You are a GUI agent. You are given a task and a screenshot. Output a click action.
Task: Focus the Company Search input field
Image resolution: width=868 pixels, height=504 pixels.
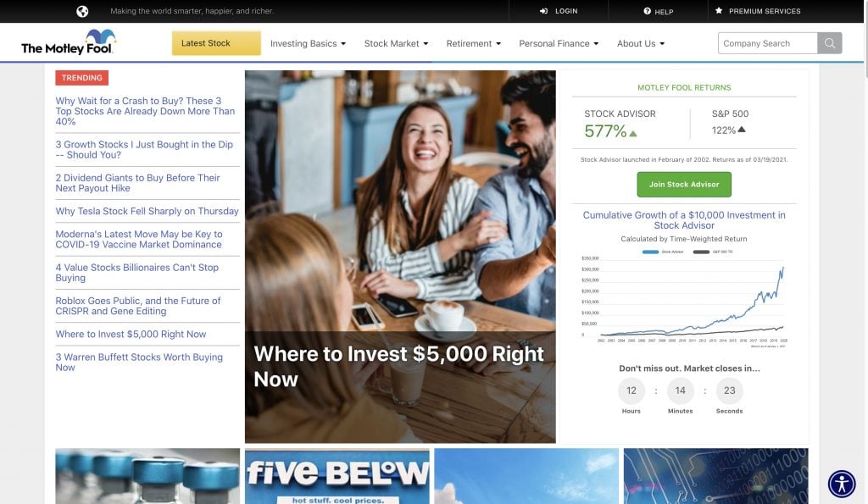pos(767,43)
